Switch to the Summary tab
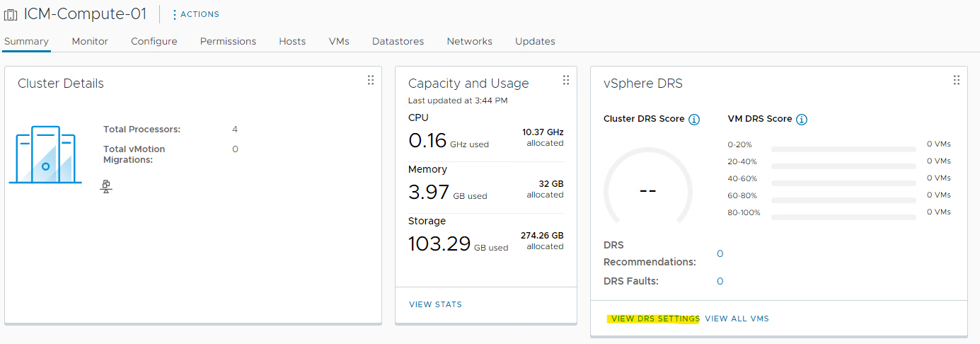 pos(26,41)
